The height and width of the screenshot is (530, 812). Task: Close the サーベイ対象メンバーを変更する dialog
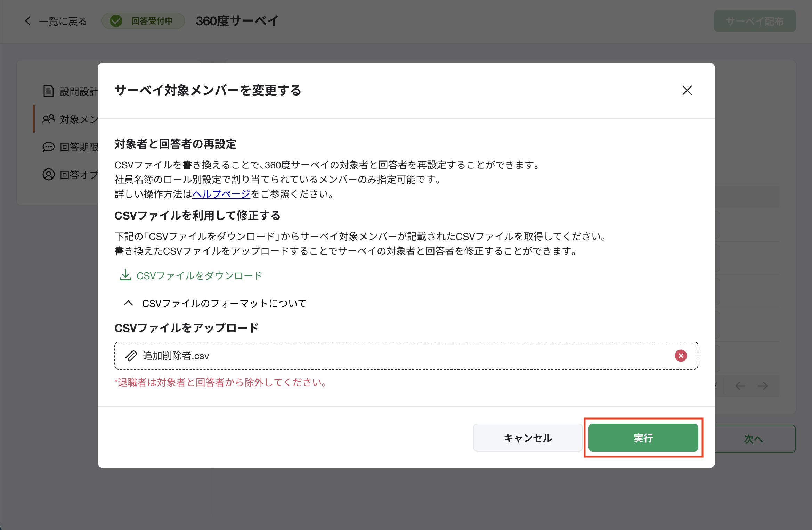click(687, 90)
